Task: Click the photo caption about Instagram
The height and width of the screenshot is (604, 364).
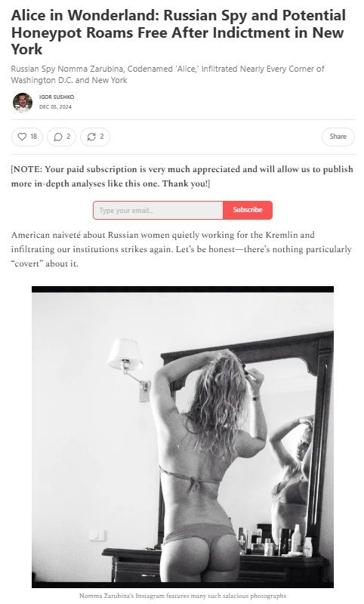Action: 183,596
